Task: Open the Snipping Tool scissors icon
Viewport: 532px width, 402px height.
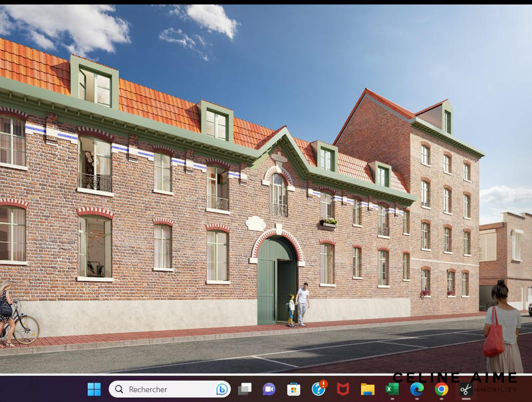Action: (x=466, y=389)
